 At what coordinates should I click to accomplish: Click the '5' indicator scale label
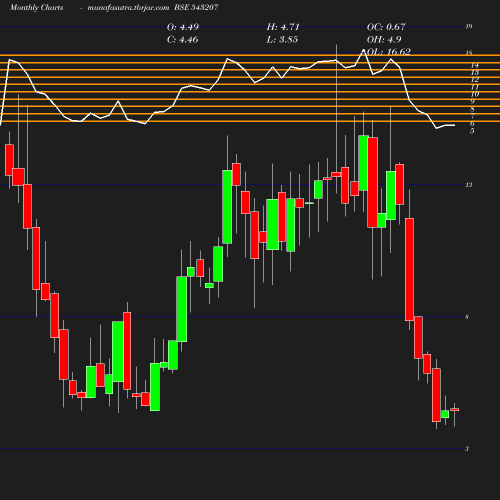pos(472,131)
